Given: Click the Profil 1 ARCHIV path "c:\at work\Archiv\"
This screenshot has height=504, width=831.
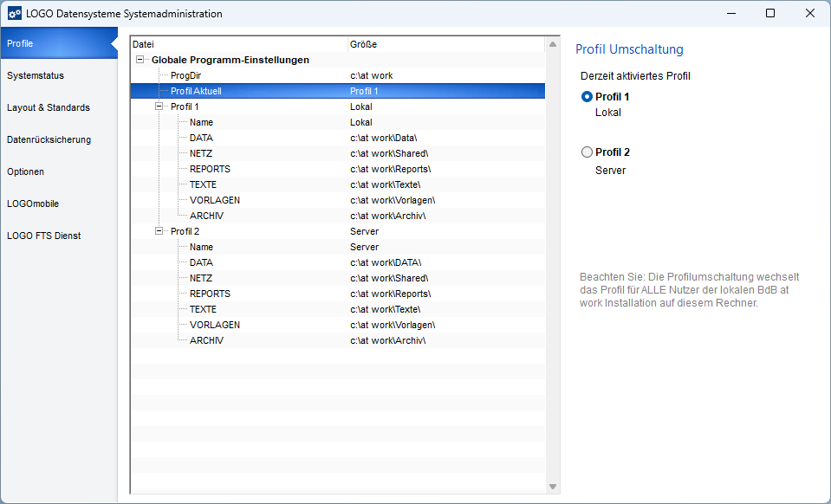Looking at the screenshot, I should pyautogui.click(x=388, y=216).
